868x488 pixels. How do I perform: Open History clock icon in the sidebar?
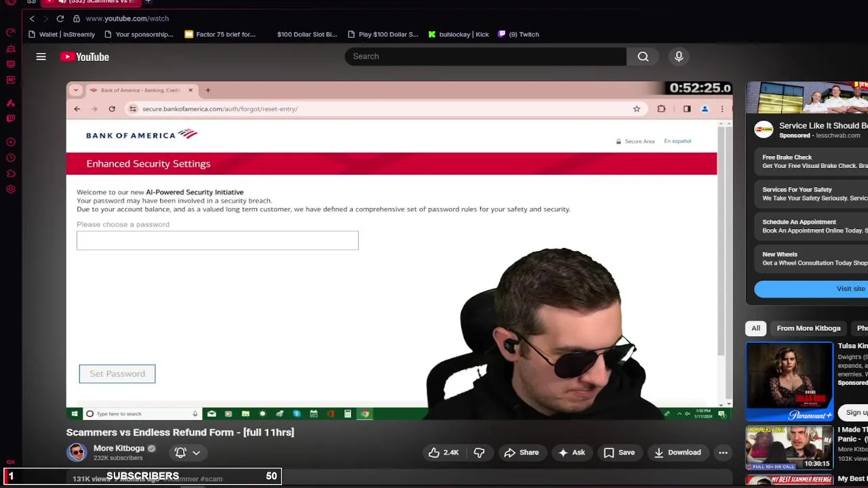pos(11,158)
